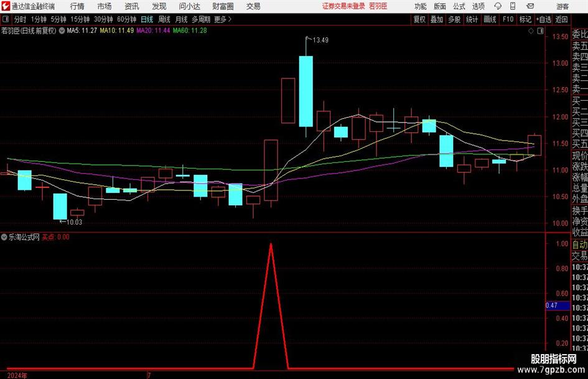This screenshot has width=588, height=379.
Task: Click the MA60: 11.28 value label
Action: pyautogui.click(x=190, y=30)
